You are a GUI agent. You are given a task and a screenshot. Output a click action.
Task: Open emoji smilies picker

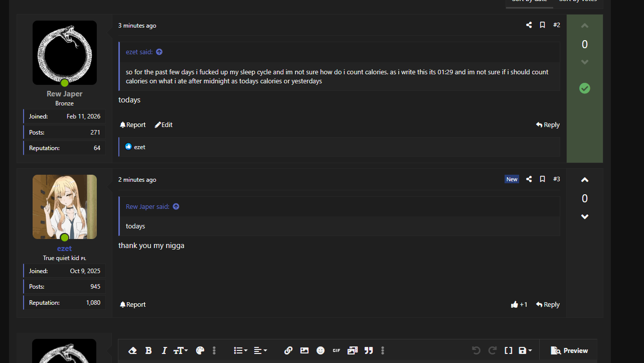(320, 350)
